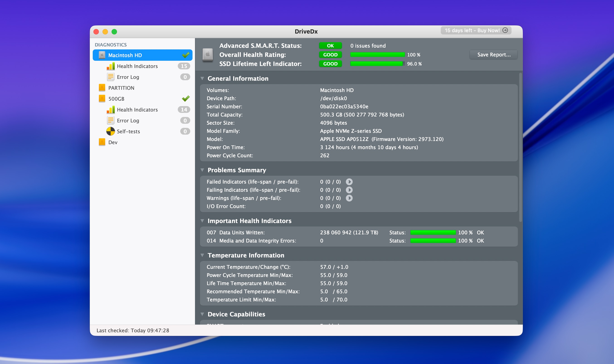Select Macintosh HD in the diagnostics sidebar
The width and height of the screenshot is (614, 364).
tap(143, 55)
